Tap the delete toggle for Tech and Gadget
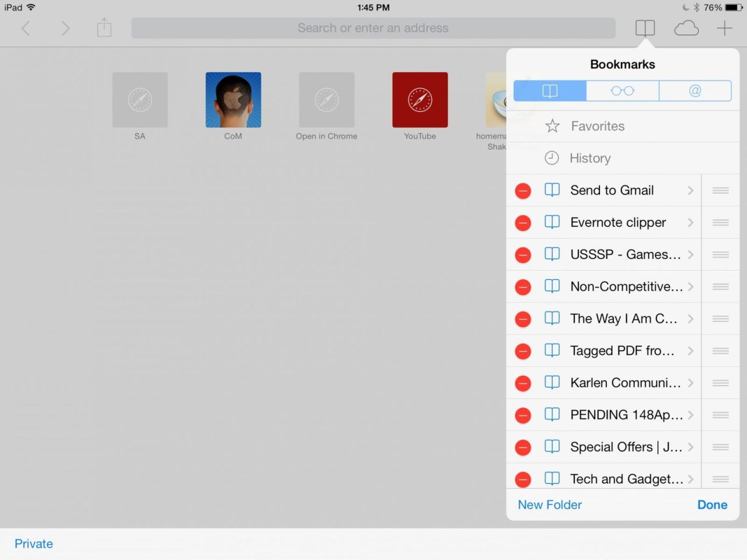The width and height of the screenshot is (747, 560). point(522,478)
